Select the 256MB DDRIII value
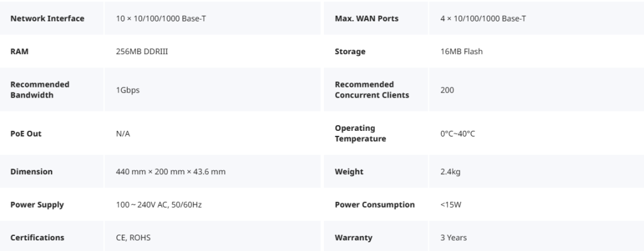Image resolution: width=644 pixels, height=251 pixels. point(142,52)
